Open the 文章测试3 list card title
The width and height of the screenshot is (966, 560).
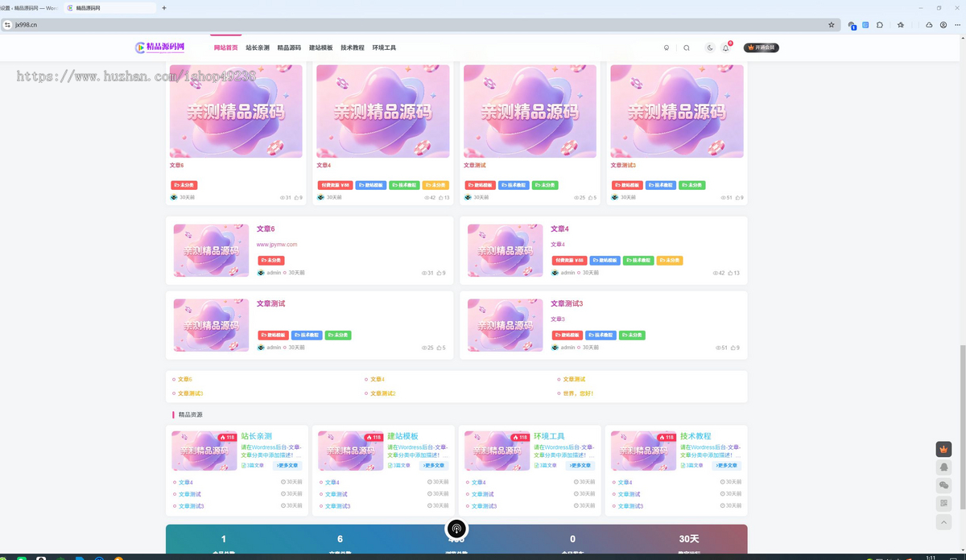point(567,303)
